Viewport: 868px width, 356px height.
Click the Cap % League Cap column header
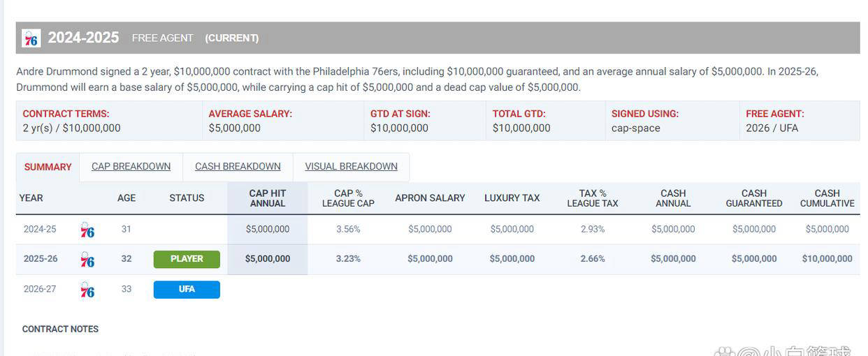(348, 198)
